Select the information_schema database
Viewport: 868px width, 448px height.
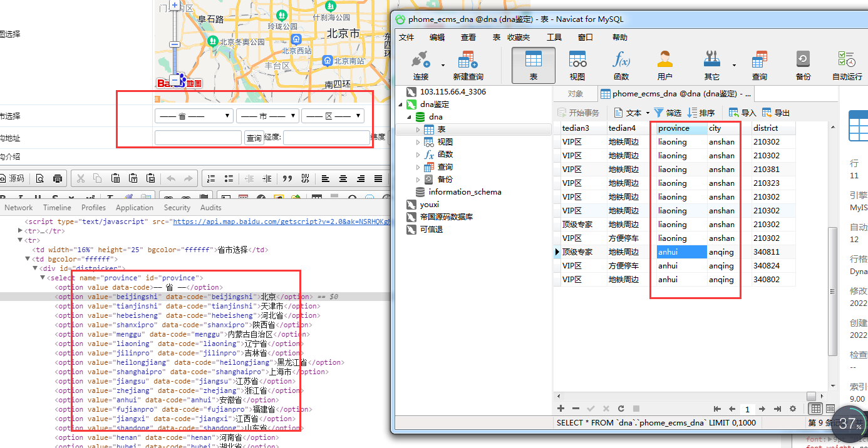pos(465,192)
